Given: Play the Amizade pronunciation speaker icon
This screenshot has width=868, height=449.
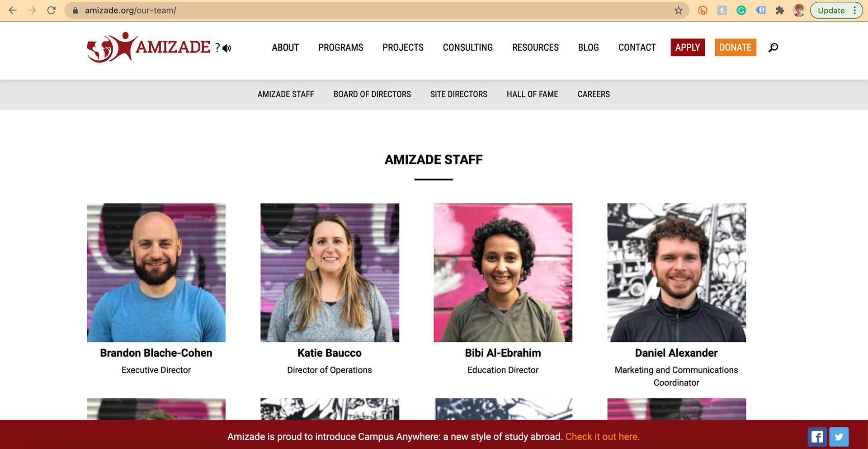Looking at the screenshot, I should (227, 48).
